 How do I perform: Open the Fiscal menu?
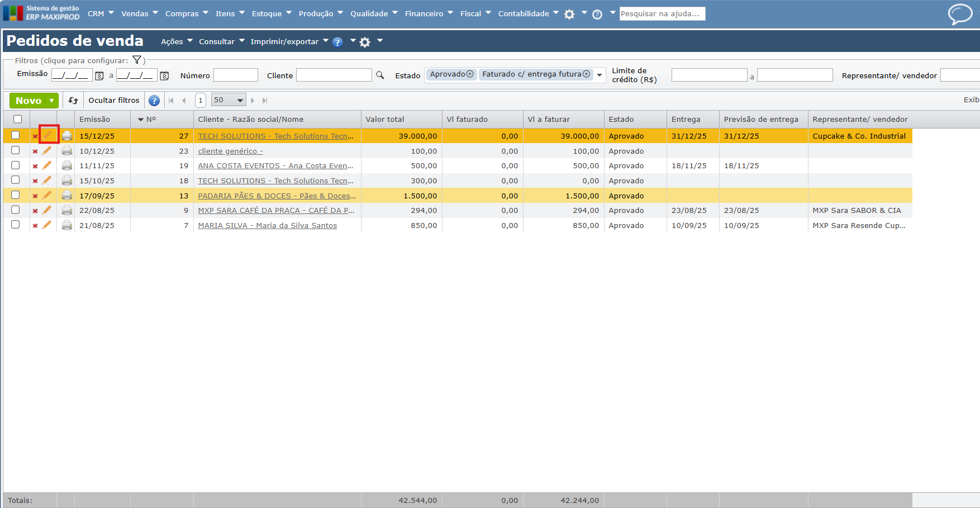point(475,13)
